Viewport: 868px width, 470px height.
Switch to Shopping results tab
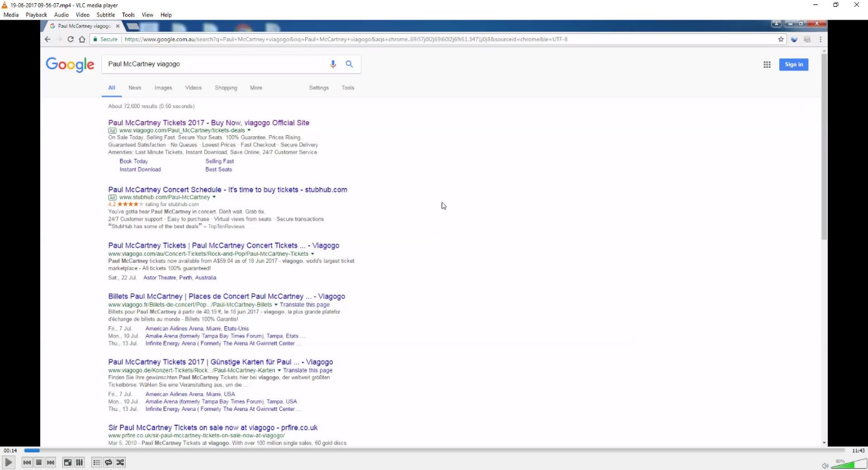pyautogui.click(x=226, y=88)
